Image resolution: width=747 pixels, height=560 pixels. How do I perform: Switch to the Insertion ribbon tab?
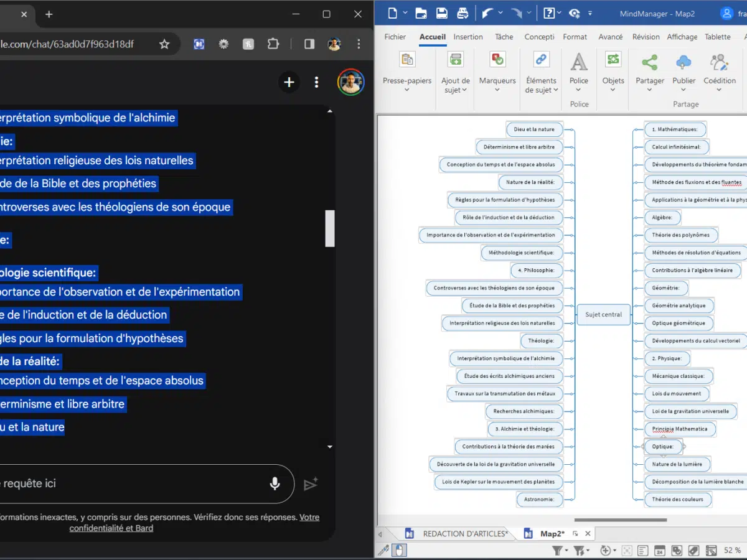pos(468,37)
